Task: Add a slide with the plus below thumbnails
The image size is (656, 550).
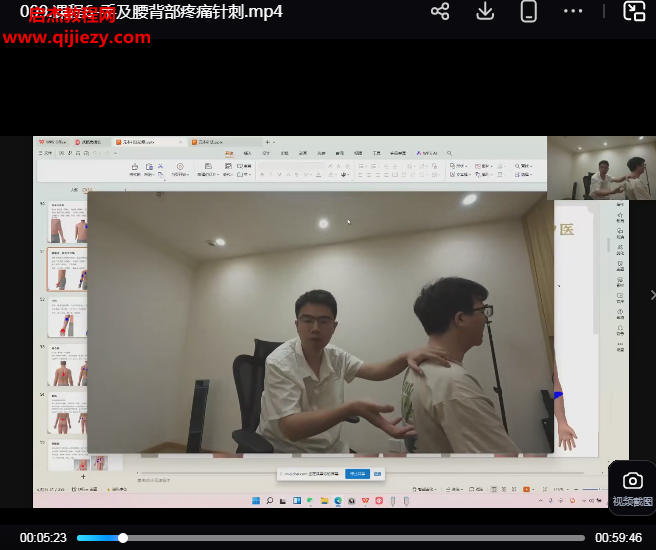Action: [x=83, y=476]
